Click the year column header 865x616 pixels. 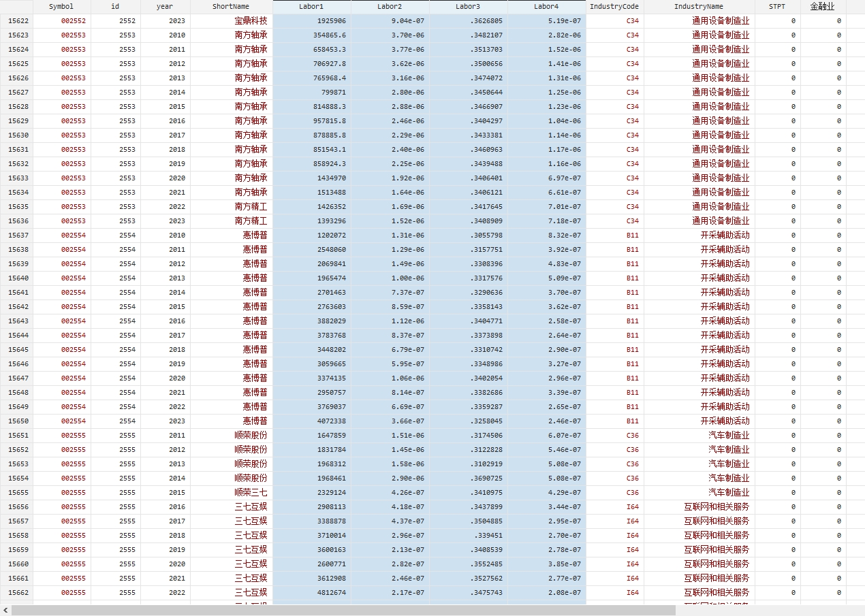165,6
